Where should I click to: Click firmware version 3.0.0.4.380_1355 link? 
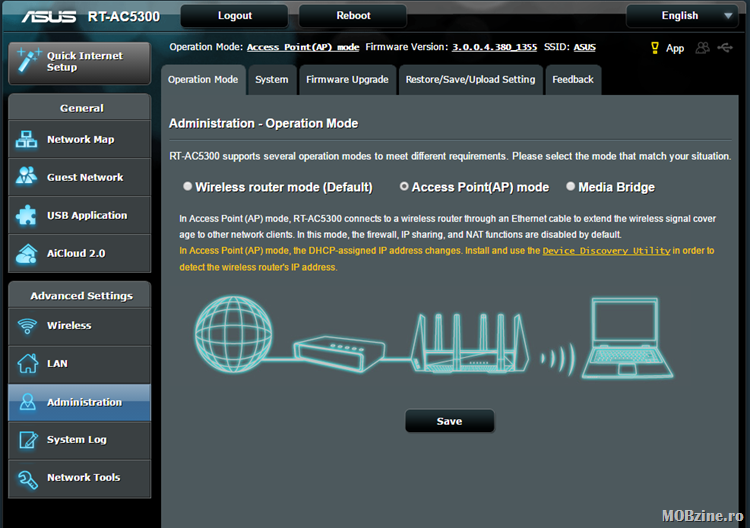pyautogui.click(x=495, y=47)
